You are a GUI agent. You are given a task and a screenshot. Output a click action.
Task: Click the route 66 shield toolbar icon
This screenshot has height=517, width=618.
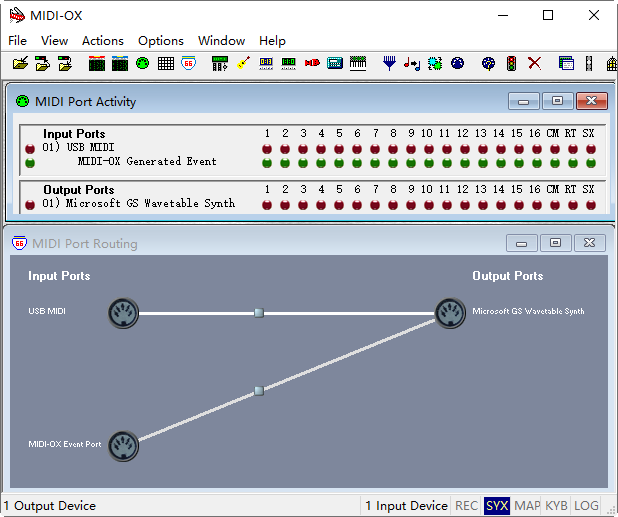pyautogui.click(x=189, y=63)
